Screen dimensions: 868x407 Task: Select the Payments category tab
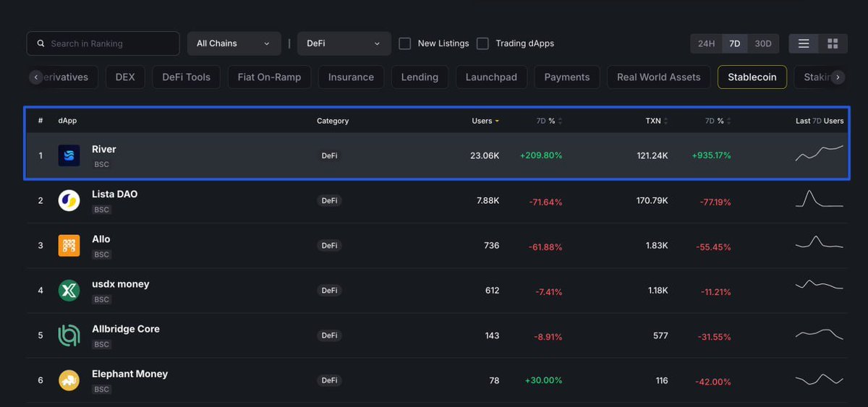tap(567, 77)
